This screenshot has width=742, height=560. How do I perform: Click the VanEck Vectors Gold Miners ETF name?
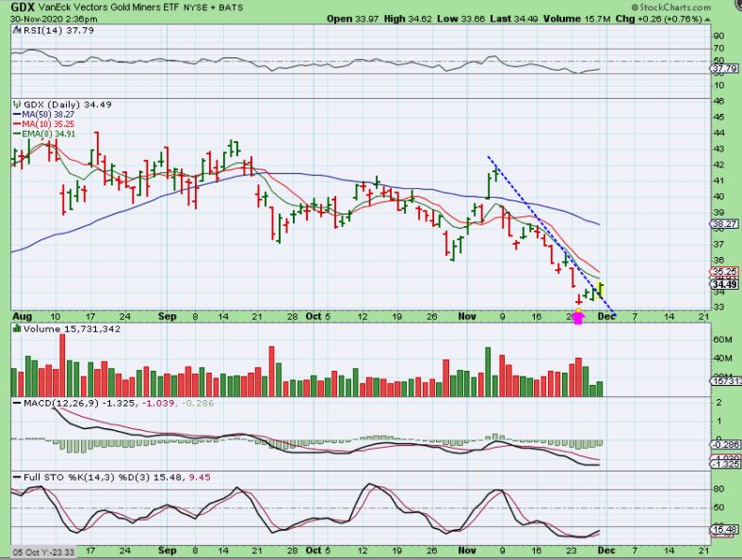click(108, 8)
